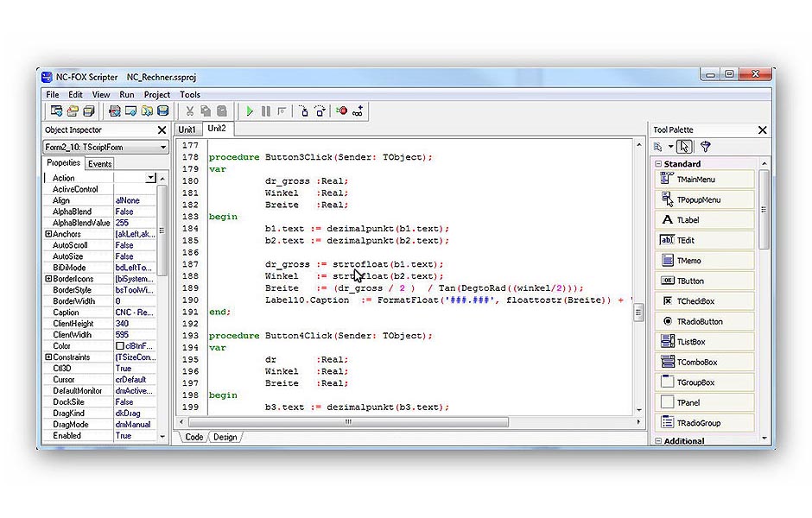Select the arrow pointer in Tool Palette
Image resolution: width=812 pixels, height=518 pixels.
[x=684, y=148]
